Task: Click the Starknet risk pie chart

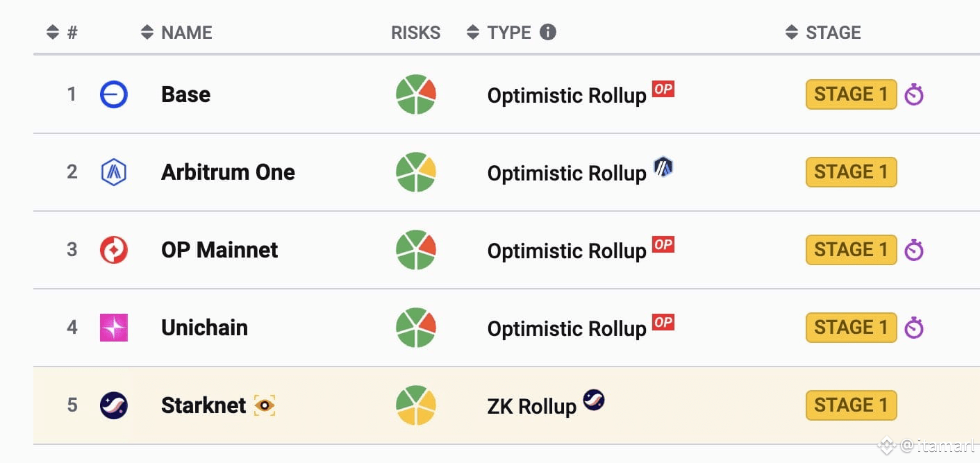Action: point(416,405)
